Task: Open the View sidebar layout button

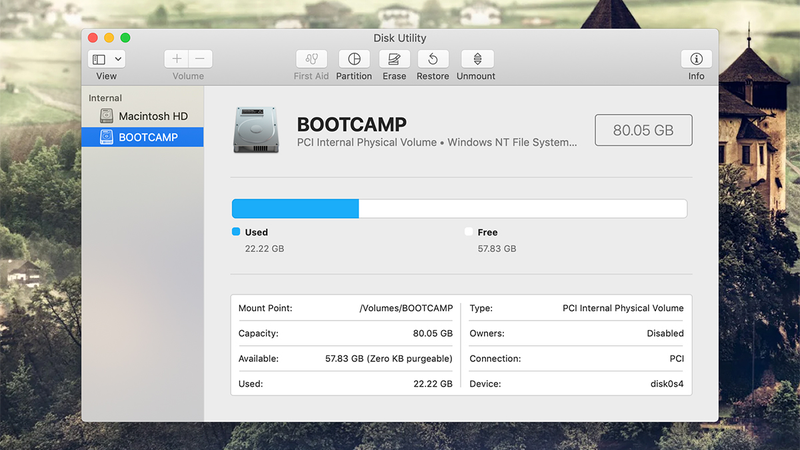Action: point(99,59)
